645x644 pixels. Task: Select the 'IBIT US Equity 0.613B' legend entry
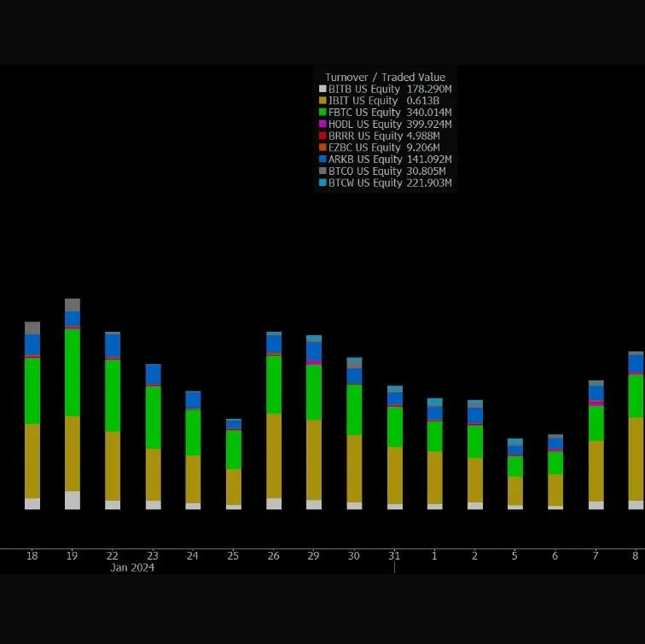point(380,101)
